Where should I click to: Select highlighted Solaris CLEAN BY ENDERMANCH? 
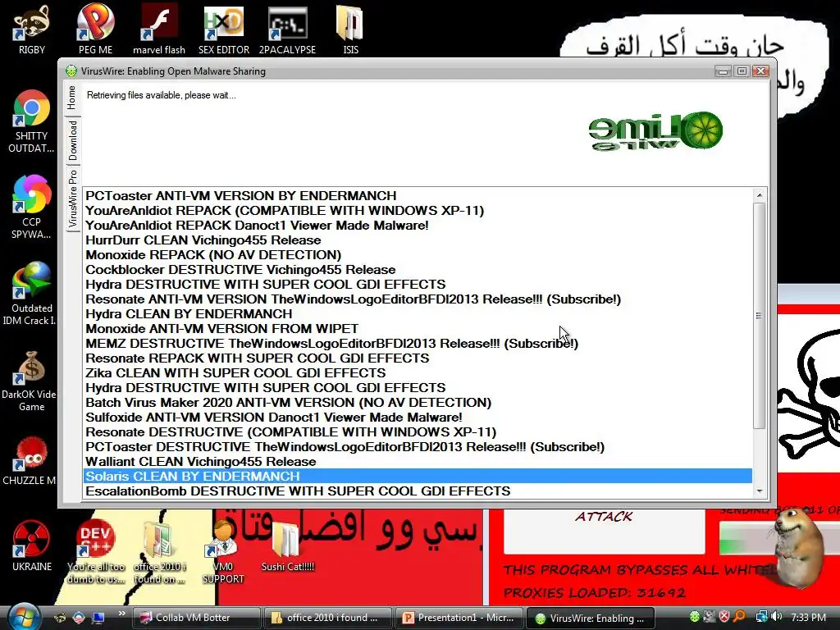pos(418,477)
